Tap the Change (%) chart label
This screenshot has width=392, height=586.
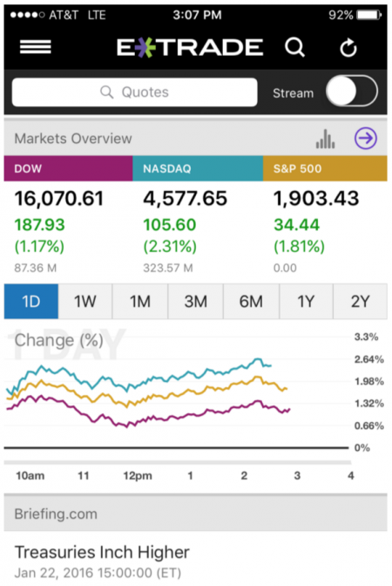pos(59,340)
